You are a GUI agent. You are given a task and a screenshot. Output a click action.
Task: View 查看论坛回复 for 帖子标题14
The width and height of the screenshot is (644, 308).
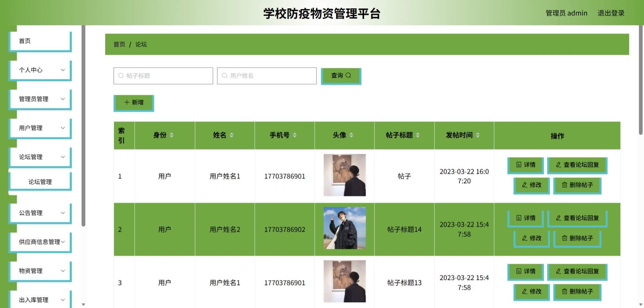coord(577,219)
